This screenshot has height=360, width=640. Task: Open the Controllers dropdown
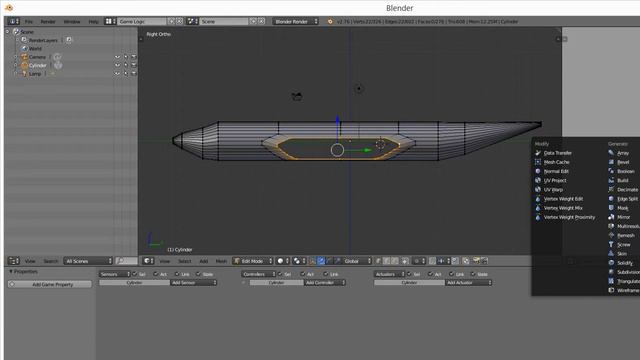point(258,274)
